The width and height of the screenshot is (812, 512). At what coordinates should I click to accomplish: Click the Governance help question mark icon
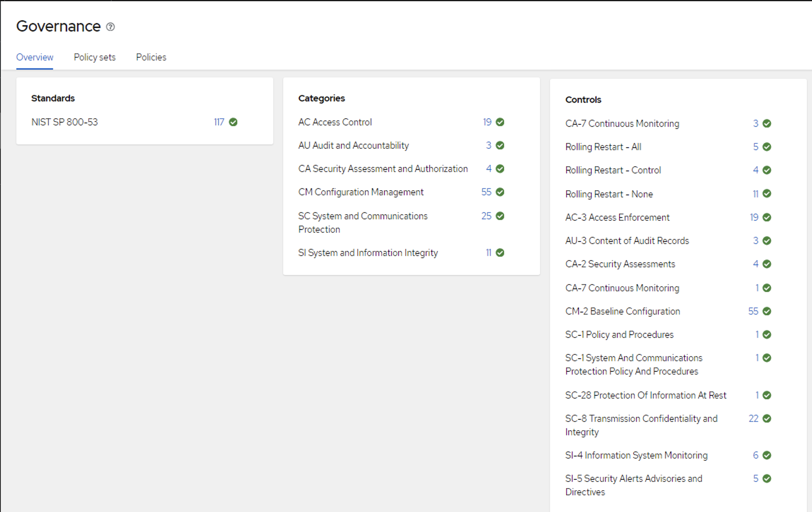(x=111, y=27)
